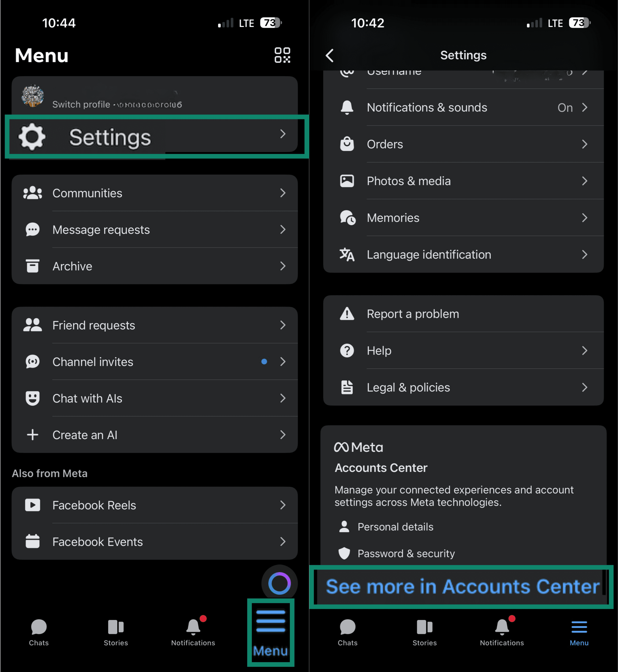
Task: Tap the Orders shopping bag icon
Action: coord(347,144)
